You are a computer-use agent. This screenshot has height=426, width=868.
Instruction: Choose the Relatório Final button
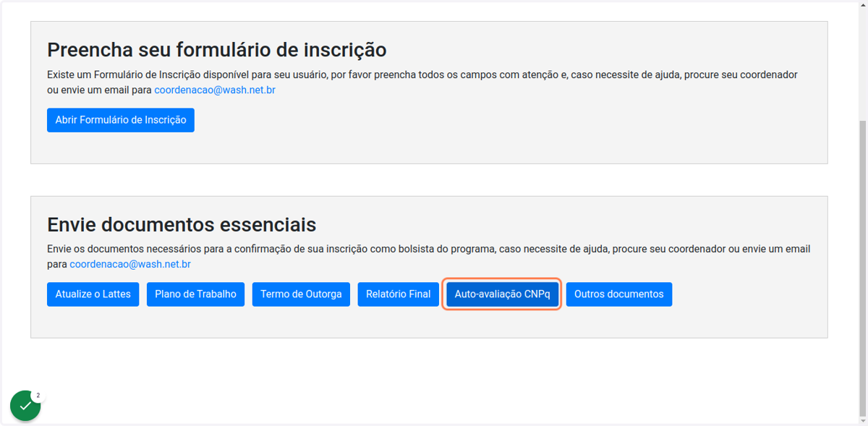point(399,294)
